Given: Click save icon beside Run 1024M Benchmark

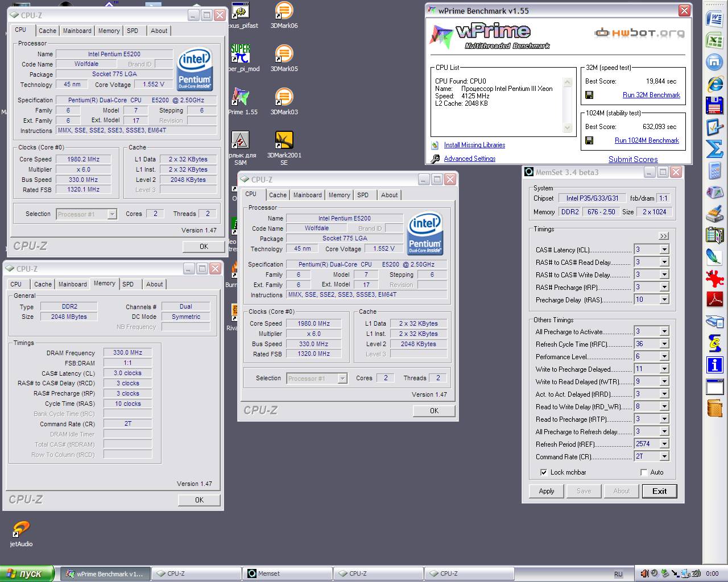Looking at the screenshot, I should (589, 140).
